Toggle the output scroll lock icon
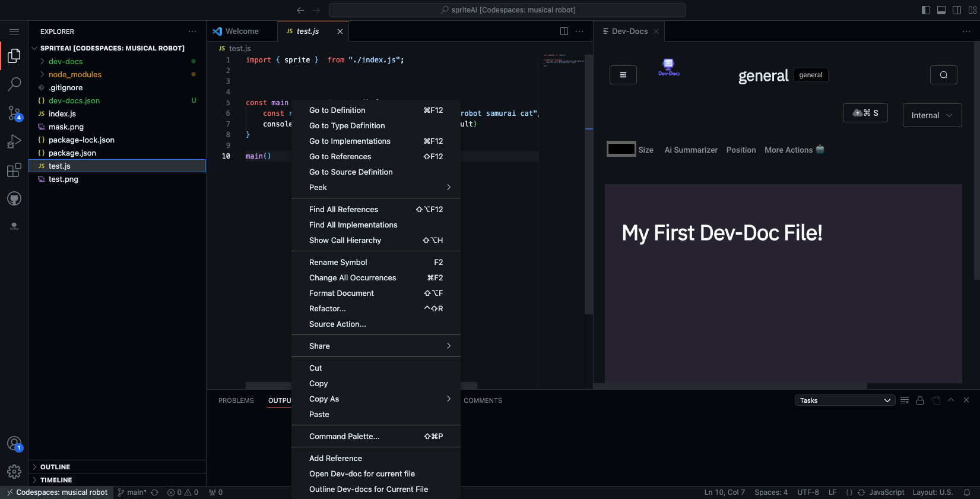 (920, 400)
